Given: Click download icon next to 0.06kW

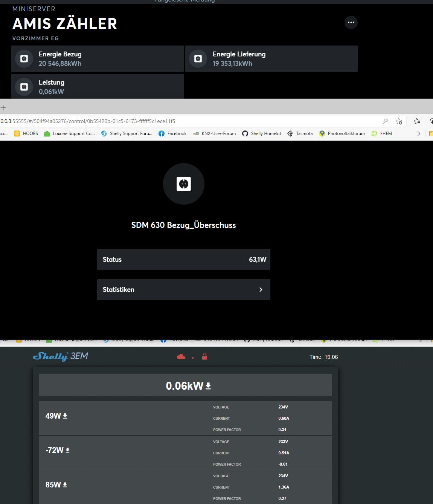Looking at the screenshot, I should pos(208,386).
